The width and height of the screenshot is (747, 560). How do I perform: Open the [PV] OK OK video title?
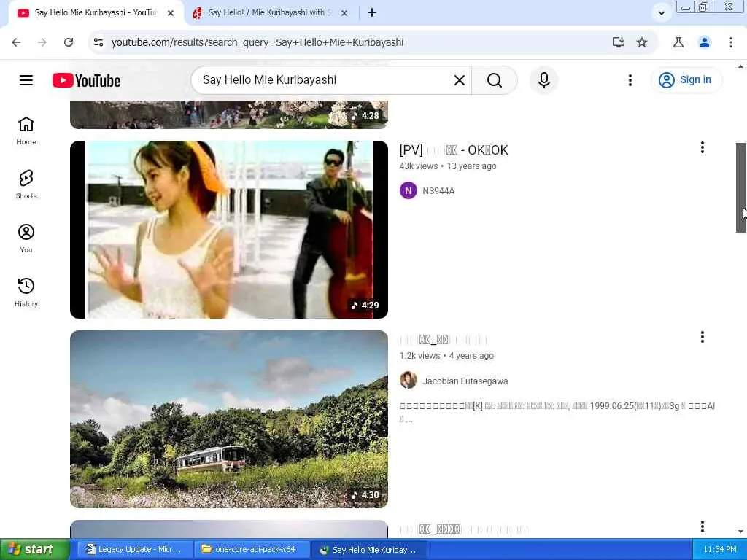(454, 150)
